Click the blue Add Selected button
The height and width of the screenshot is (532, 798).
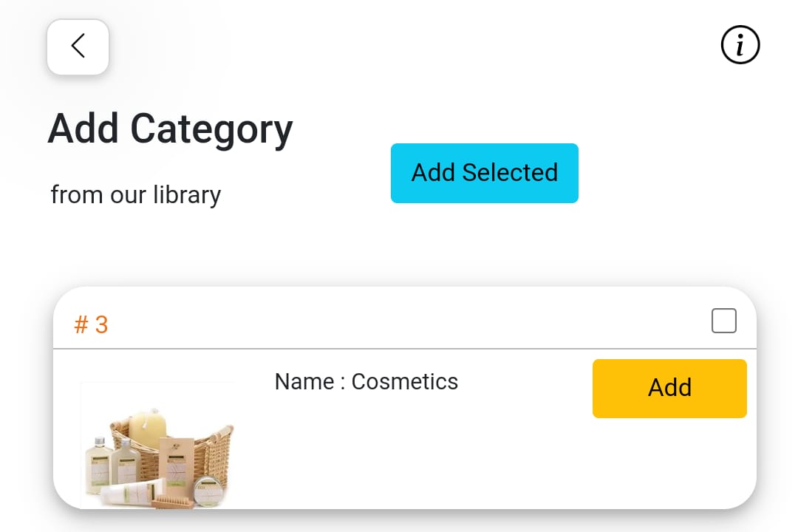coord(485,173)
